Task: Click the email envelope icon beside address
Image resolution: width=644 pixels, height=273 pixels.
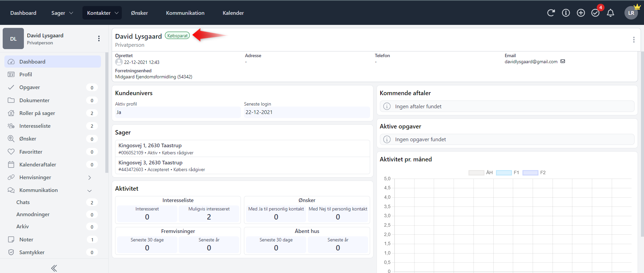Action: pyautogui.click(x=563, y=61)
